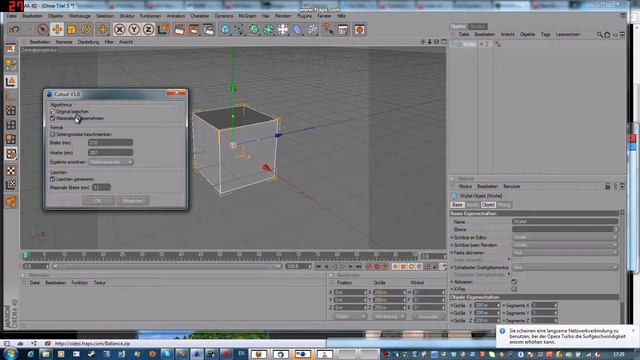Toggle Original loeschen checkbox in Cutout dialog

(x=52, y=111)
